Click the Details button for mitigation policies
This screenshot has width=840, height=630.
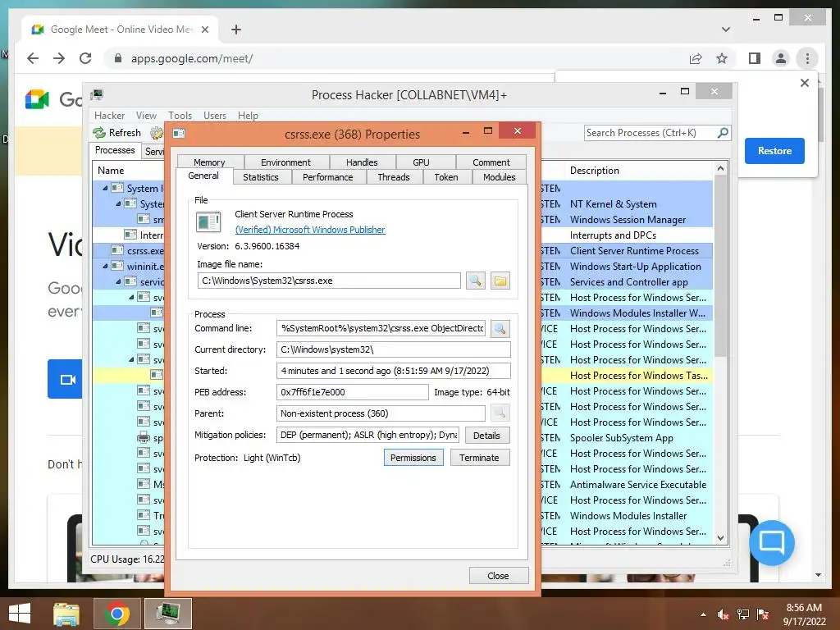point(486,436)
